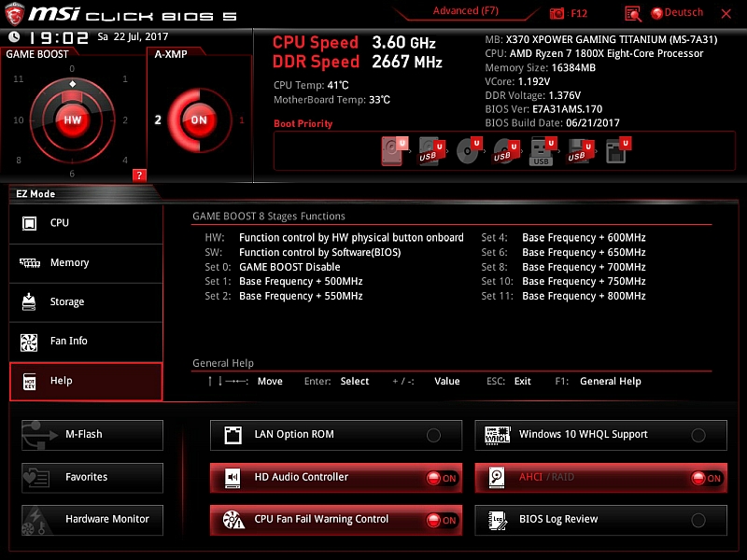Image resolution: width=747 pixels, height=560 pixels.
Task: Click the AHCI/RAID disk icon
Action: [497, 478]
